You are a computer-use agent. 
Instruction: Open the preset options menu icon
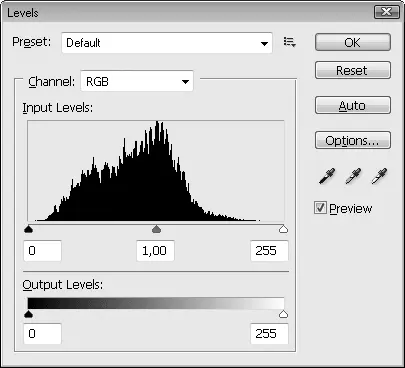tap(289, 42)
